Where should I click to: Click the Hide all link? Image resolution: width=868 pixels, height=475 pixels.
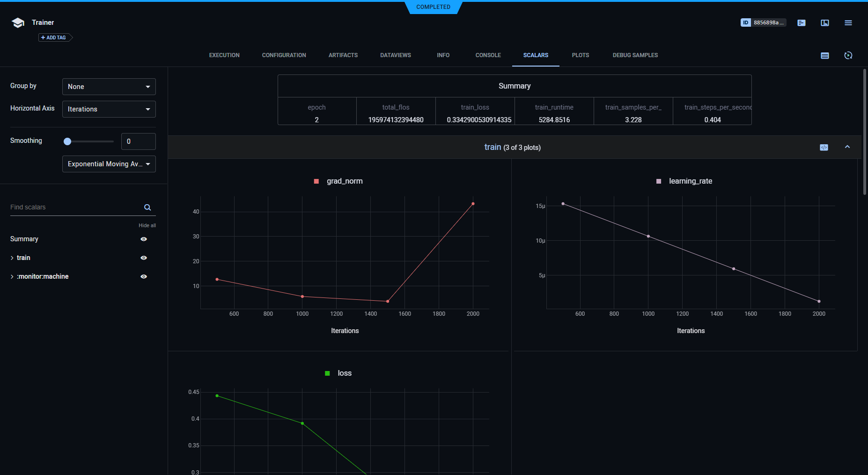(147, 225)
